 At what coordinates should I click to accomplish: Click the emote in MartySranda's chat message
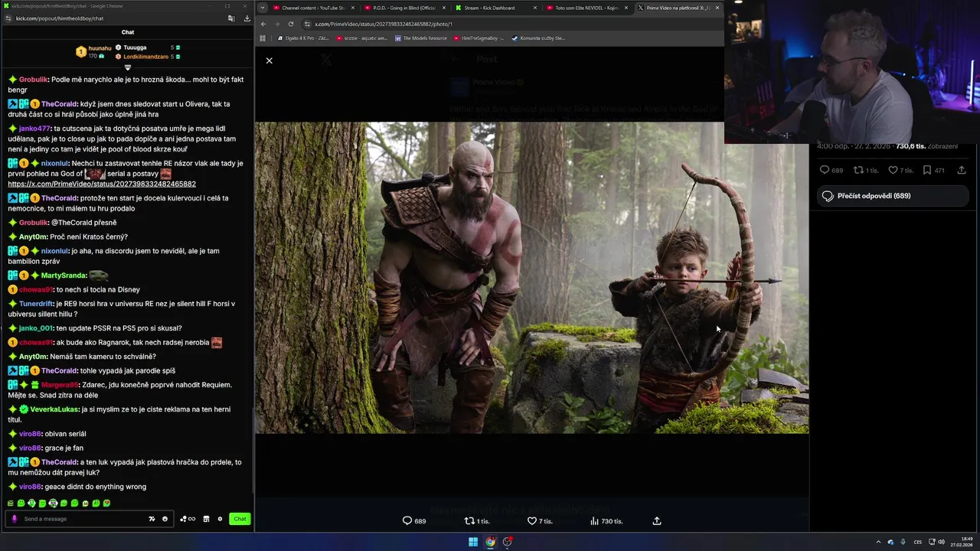coord(99,275)
